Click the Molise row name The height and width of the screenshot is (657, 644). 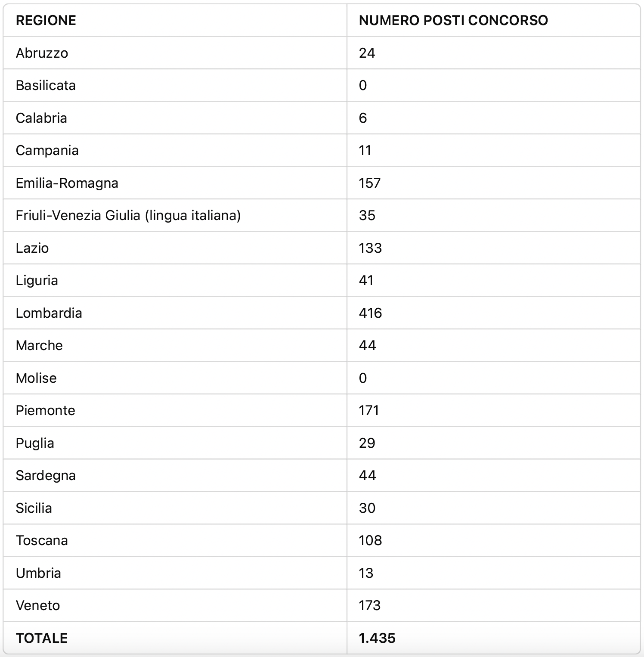pyautogui.click(x=36, y=378)
